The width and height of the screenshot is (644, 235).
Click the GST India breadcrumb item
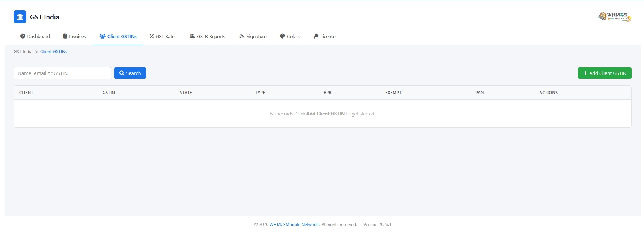coord(23,52)
